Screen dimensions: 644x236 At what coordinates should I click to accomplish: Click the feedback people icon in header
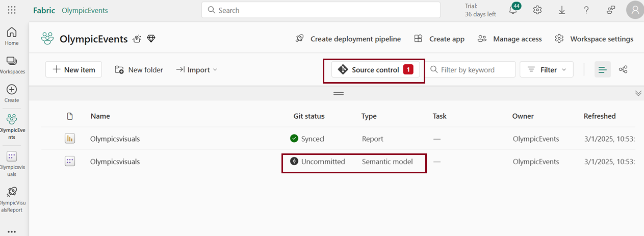(610, 10)
